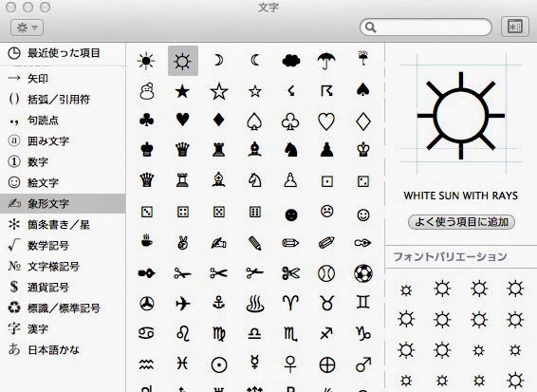537x392 pixels.
Task: Select the baseball character
Action: 326,273
